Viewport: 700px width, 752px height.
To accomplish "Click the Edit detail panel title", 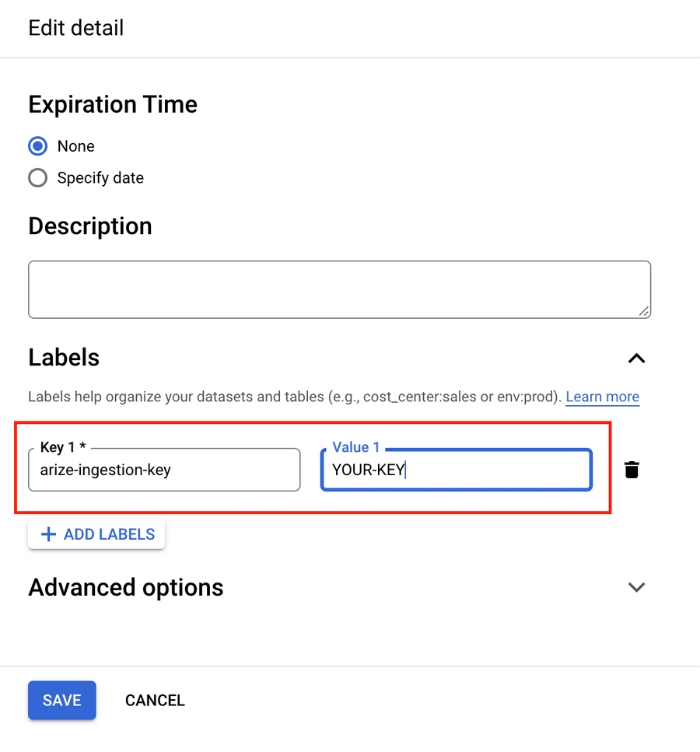I will [75, 28].
